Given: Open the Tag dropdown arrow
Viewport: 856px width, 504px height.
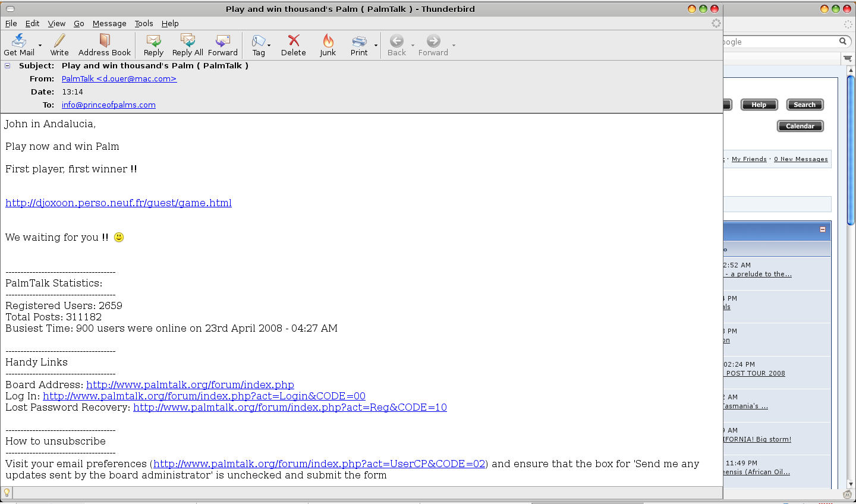Looking at the screenshot, I should tap(269, 45).
